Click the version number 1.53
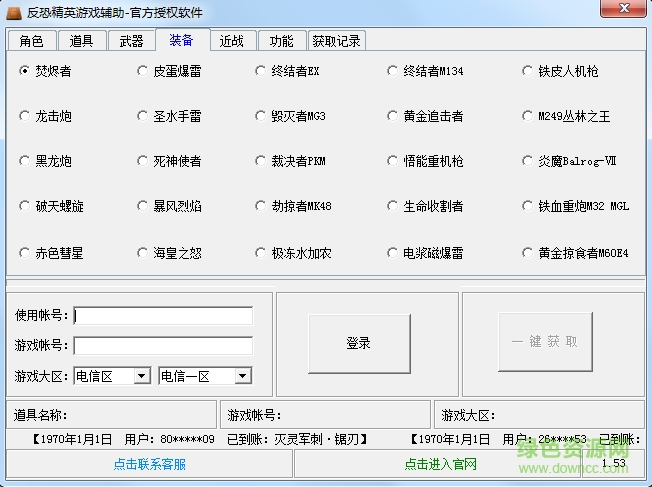The height and width of the screenshot is (487, 652). coord(614,463)
